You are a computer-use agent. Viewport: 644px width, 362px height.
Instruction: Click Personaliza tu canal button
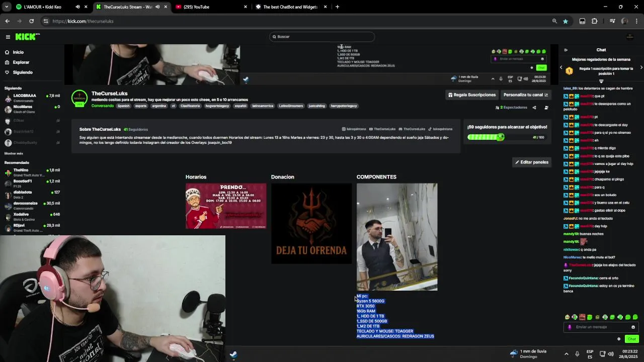[526, 95]
